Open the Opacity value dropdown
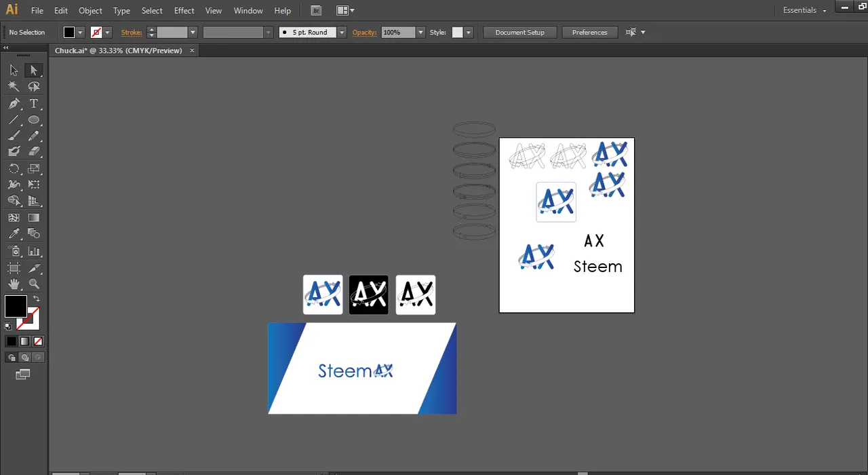 (420, 33)
